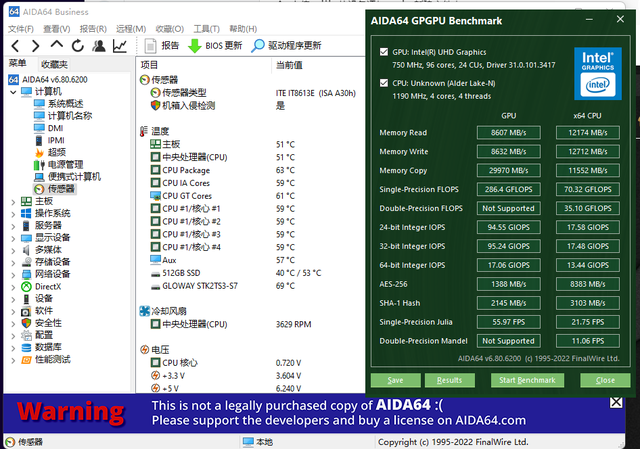Image resolution: width=640 pixels, height=449 pixels.
Task: Click the 温度 thermometer section icon
Action: pos(143,131)
